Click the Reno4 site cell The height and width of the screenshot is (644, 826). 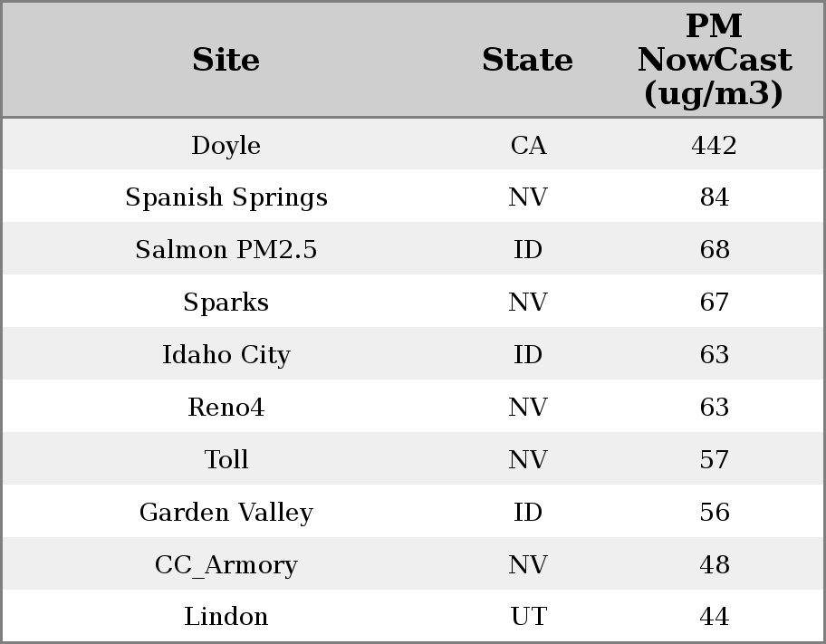(x=226, y=408)
